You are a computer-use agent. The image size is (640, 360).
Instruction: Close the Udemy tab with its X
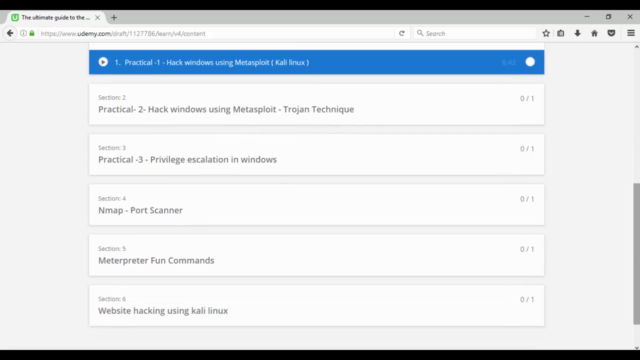(98, 18)
